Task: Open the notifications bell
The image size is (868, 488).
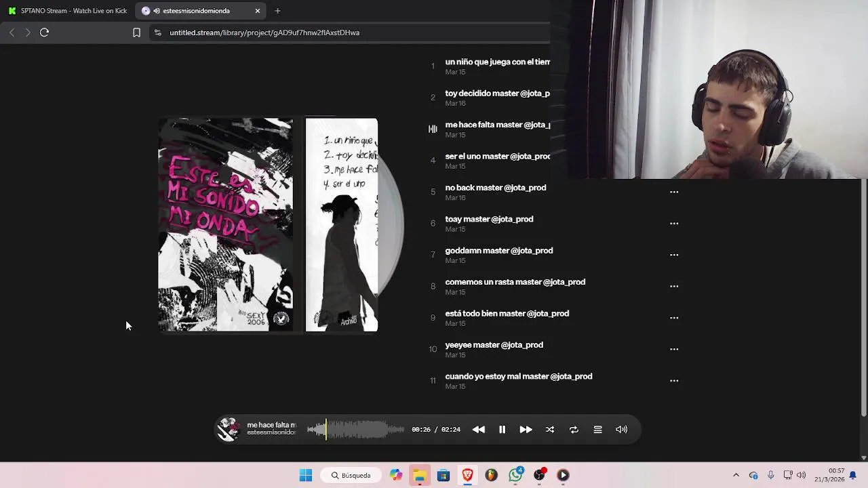Action: [853, 475]
